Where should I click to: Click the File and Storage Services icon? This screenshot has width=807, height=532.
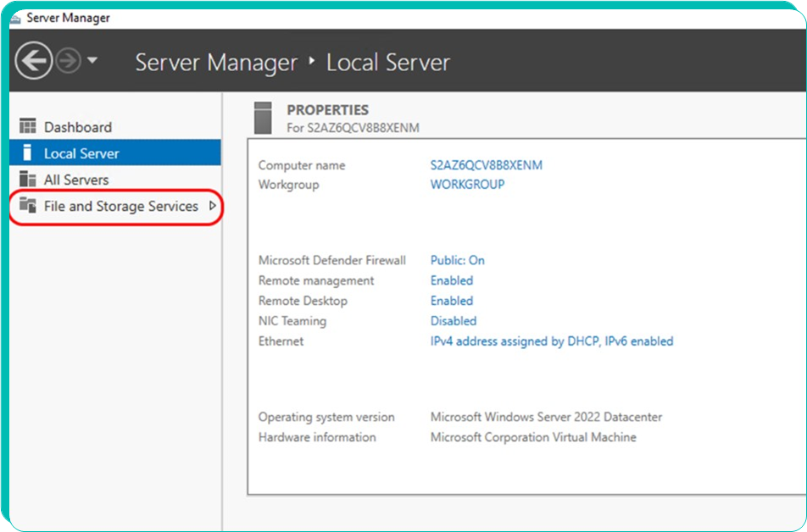[x=28, y=205]
